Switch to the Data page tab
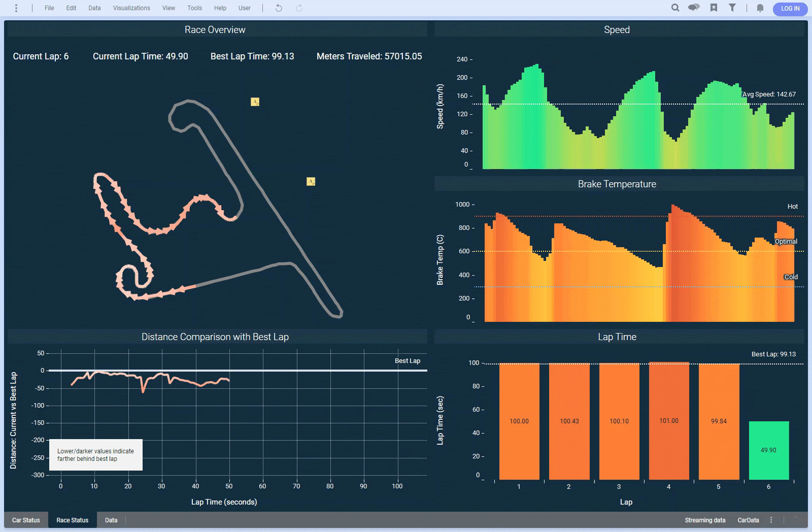 tap(111, 520)
